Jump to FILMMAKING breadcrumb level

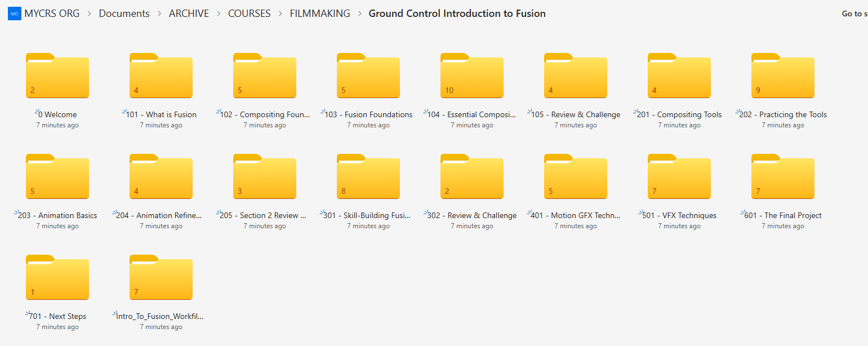point(319,14)
